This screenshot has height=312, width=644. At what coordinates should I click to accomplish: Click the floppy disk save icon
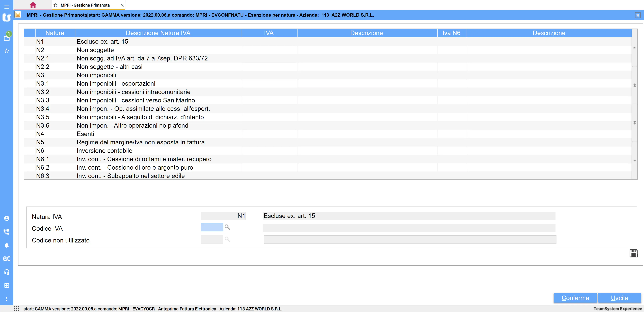point(633,253)
